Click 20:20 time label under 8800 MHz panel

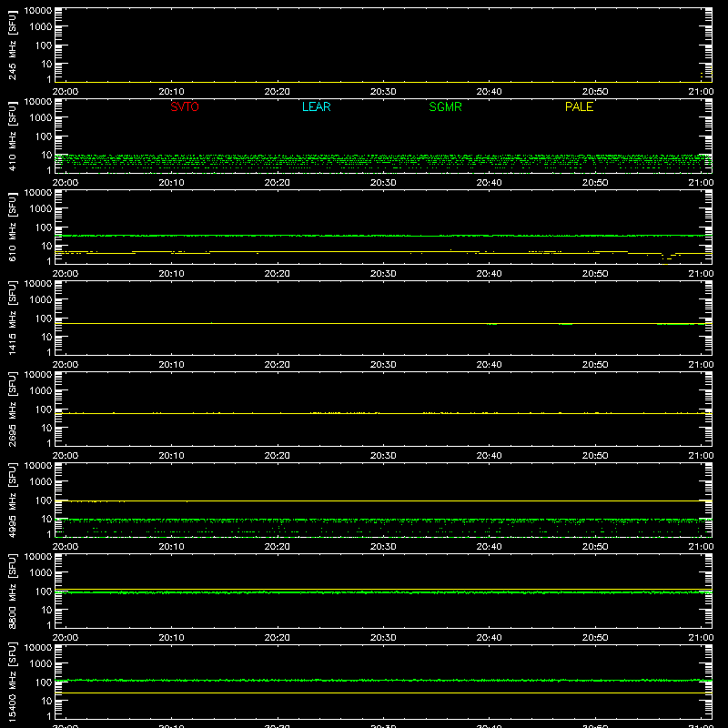pyautogui.click(x=278, y=638)
